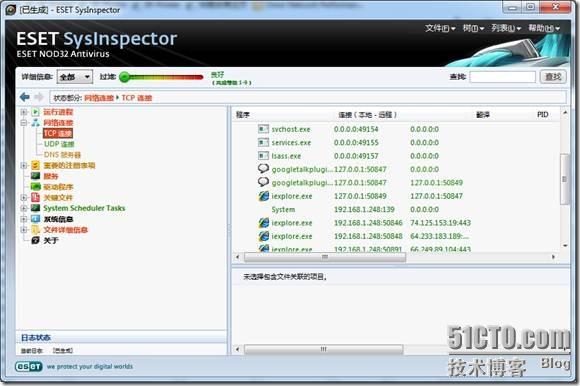This screenshot has height=386, width=580.
Task: Click the lsass.exe process name
Action: pyautogui.click(x=286, y=156)
